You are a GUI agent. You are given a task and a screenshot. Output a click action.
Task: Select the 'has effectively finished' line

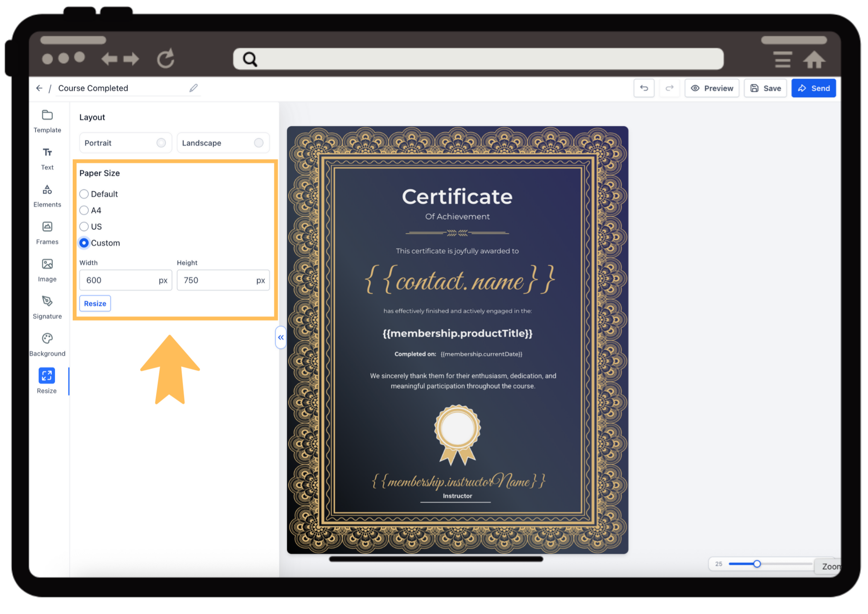click(457, 311)
